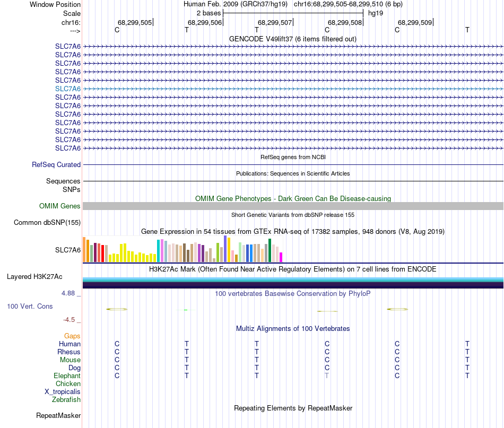Viewport: 504px width, 428px height.
Task: Open 'Publications: Sequences in Scientific Articles' title
Action: 293,173
